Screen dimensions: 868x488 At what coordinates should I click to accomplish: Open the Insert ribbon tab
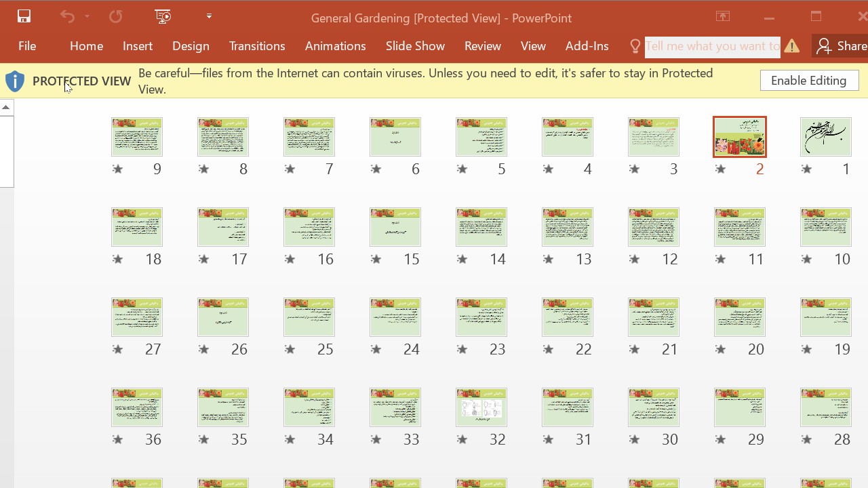click(x=138, y=46)
